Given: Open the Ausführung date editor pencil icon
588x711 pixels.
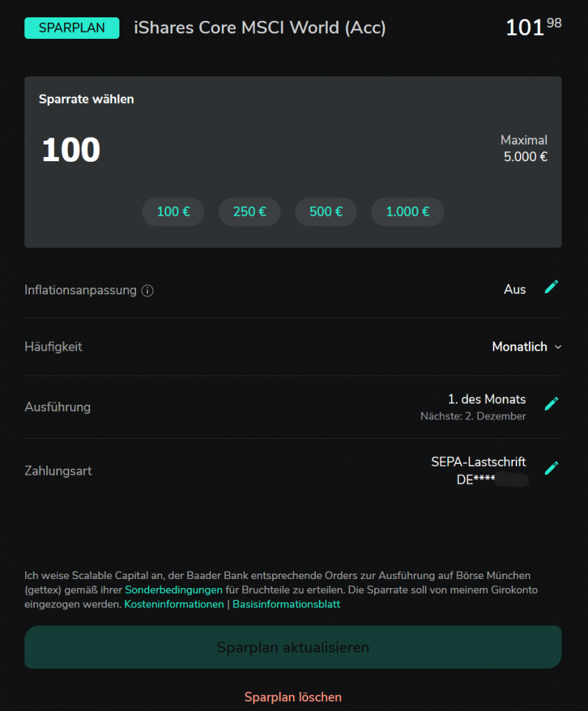Looking at the screenshot, I should [x=552, y=403].
